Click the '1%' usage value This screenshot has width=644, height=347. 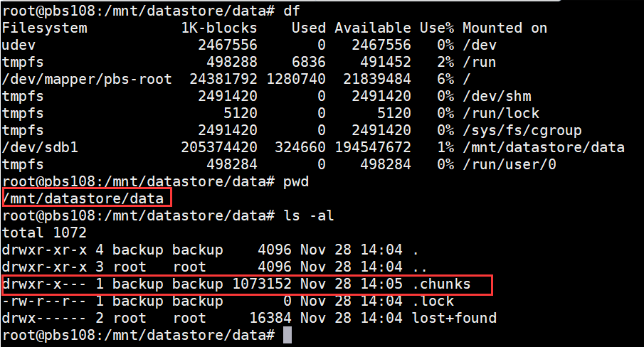[445, 147]
